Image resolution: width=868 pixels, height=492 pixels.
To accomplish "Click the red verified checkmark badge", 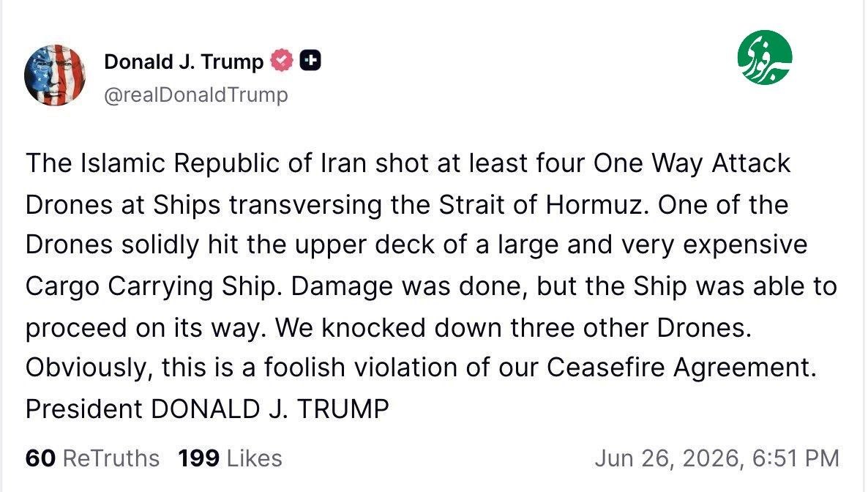I will pyautogui.click(x=281, y=61).
